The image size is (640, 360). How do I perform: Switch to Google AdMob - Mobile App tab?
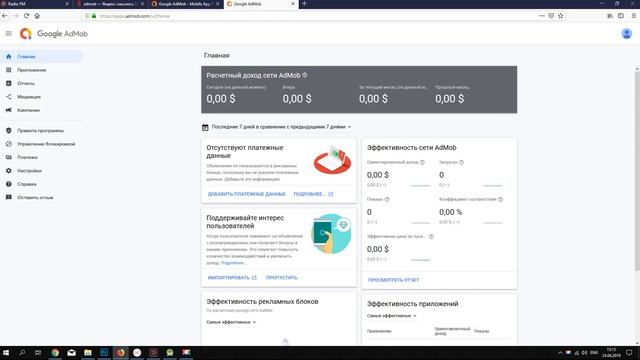(185, 4)
